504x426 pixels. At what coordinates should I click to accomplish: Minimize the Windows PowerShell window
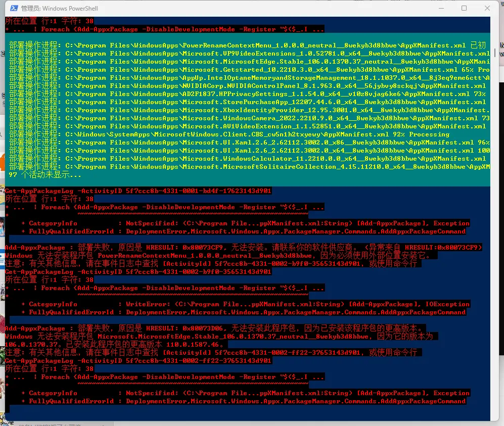pyautogui.click(x=441, y=9)
